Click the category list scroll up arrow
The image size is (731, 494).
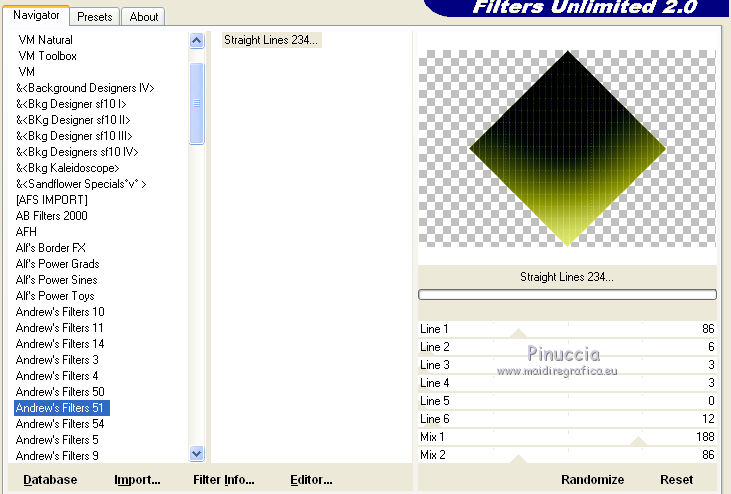coord(197,41)
